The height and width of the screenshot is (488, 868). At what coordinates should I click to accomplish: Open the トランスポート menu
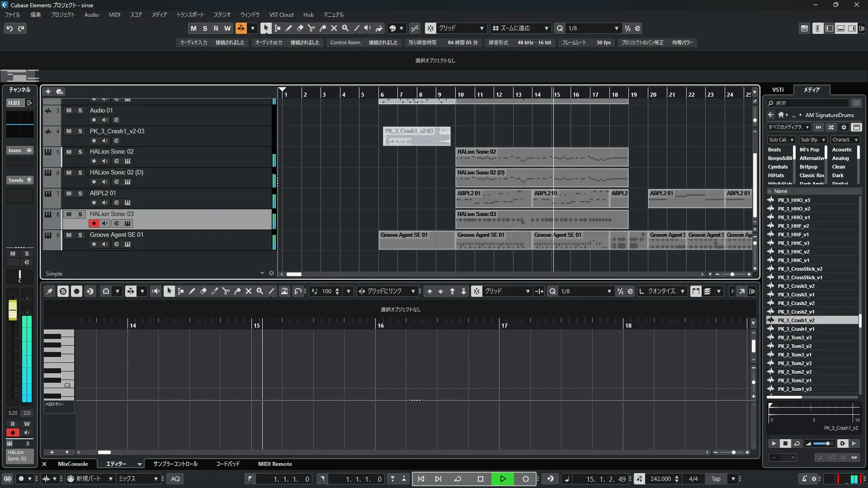coord(190,15)
